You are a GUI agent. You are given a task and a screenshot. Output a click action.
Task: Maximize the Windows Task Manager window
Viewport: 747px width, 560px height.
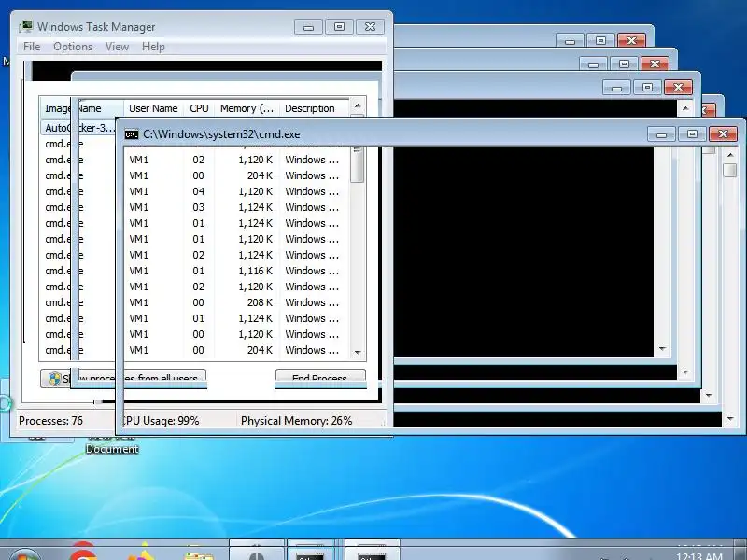[x=339, y=27]
